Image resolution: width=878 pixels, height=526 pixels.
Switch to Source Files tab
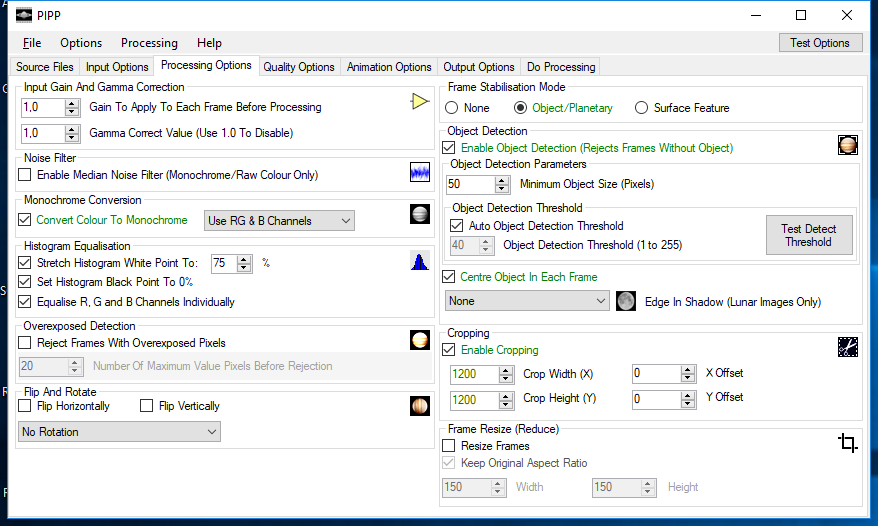tap(45, 67)
